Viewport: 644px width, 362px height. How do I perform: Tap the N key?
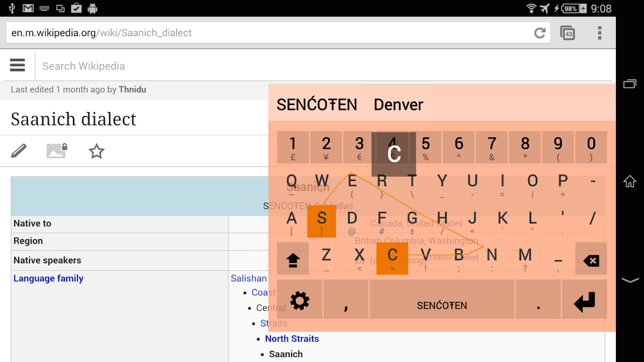492,259
